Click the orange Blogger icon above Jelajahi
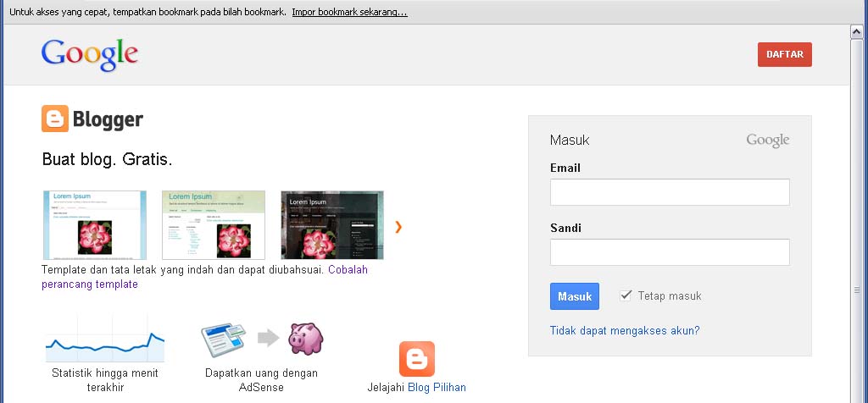This screenshot has width=868, height=403. 417,359
